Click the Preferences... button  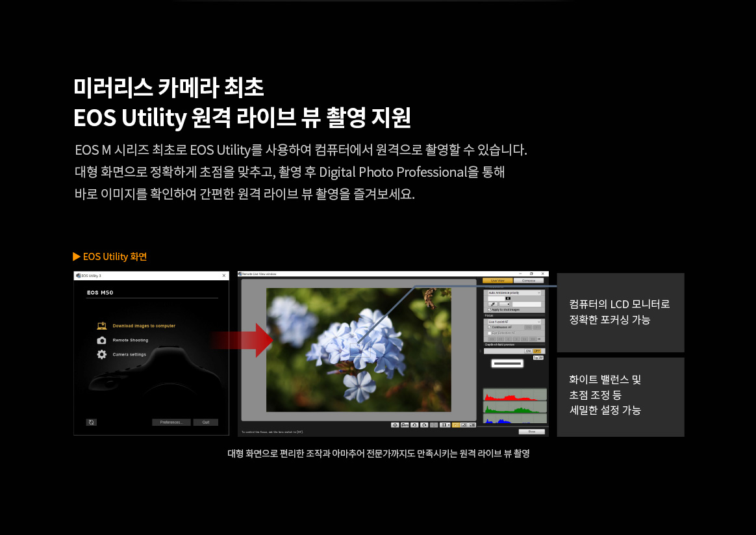(171, 423)
